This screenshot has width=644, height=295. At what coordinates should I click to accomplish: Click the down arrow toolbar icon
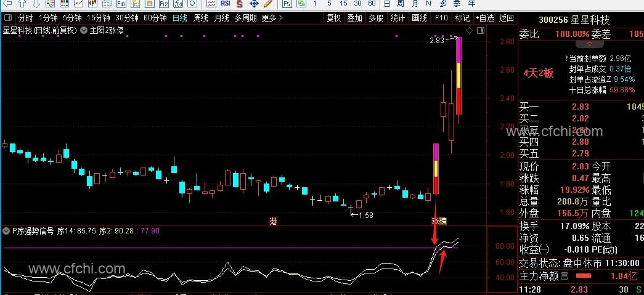click(x=36, y=4)
